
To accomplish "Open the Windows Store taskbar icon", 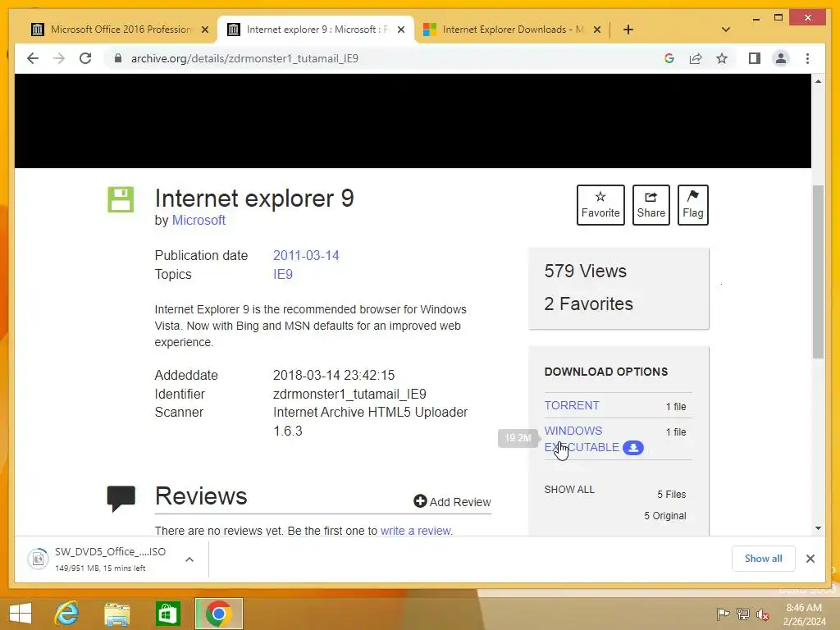I will click(167, 614).
